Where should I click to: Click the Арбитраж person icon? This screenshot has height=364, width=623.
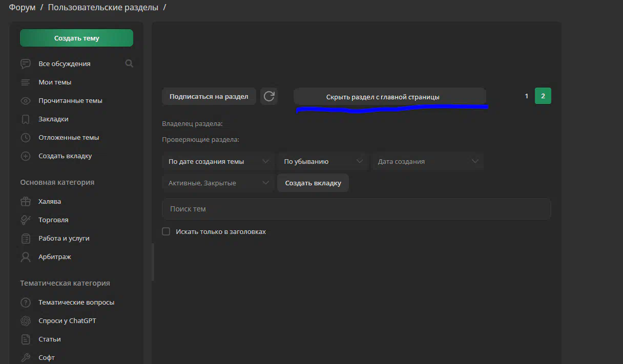click(x=26, y=256)
